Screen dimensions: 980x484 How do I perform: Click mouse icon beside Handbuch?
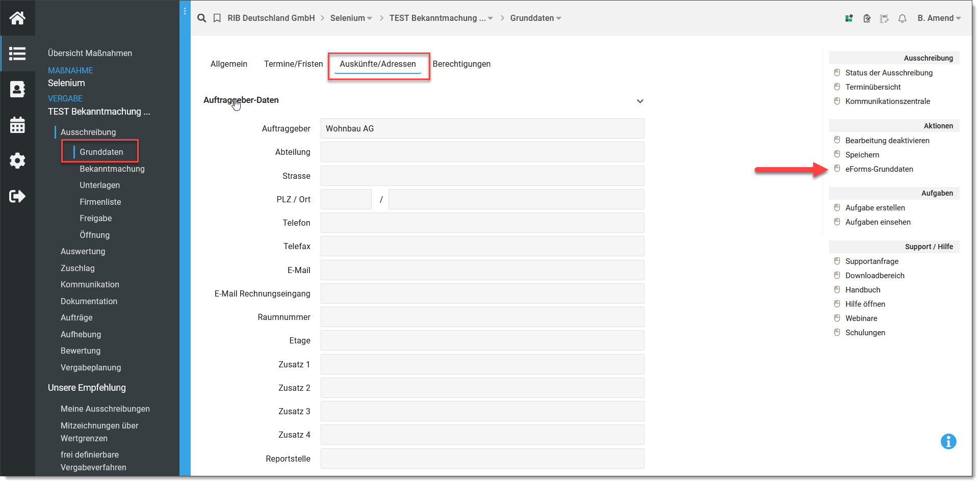pyautogui.click(x=837, y=289)
